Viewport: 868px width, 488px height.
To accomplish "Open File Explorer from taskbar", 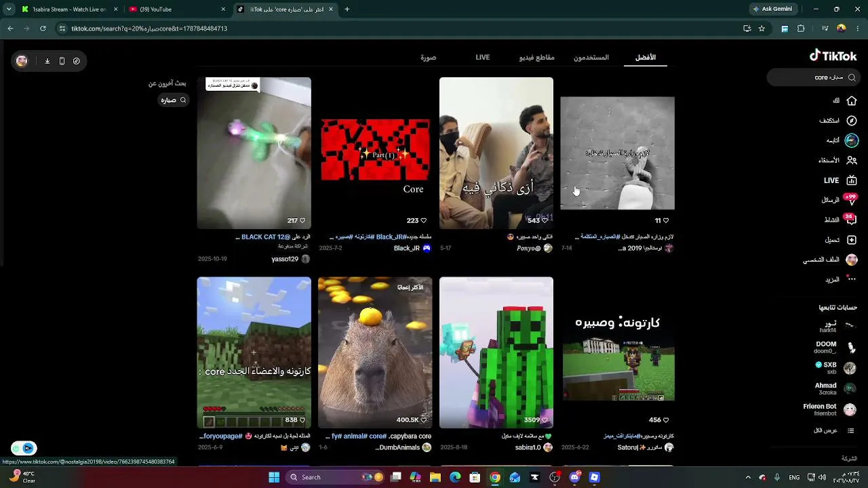I will 435,477.
